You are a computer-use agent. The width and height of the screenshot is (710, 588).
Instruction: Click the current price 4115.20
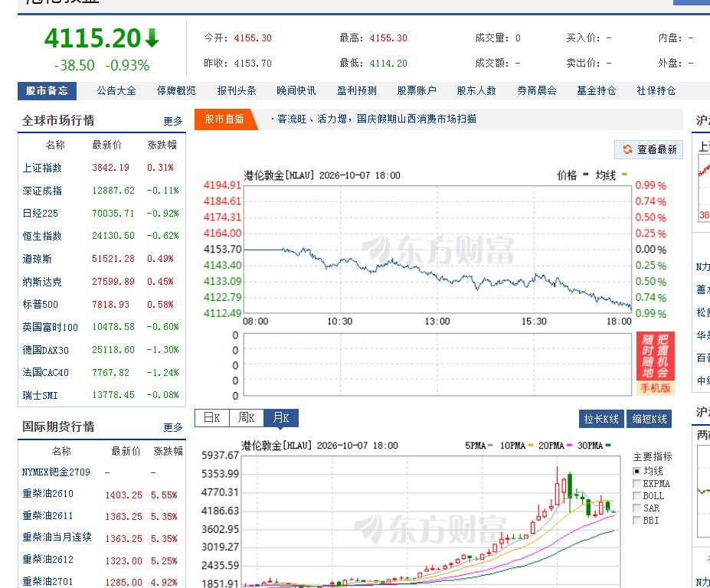click(x=93, y=38)
